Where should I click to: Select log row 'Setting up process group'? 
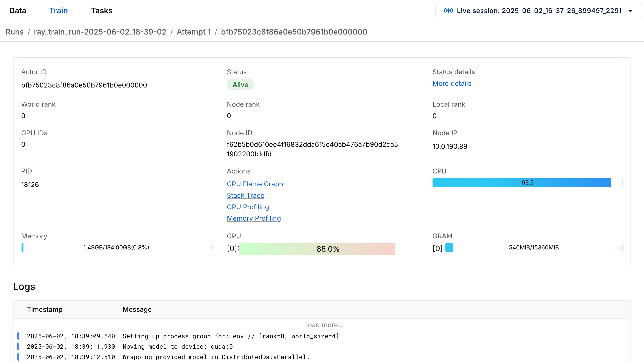pyautogui.click(x=322, y=336)
